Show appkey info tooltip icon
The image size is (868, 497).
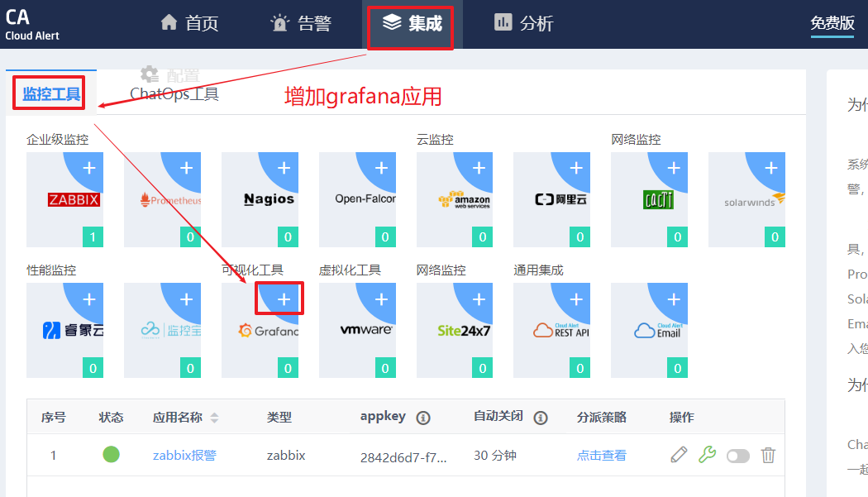[423, 418]
